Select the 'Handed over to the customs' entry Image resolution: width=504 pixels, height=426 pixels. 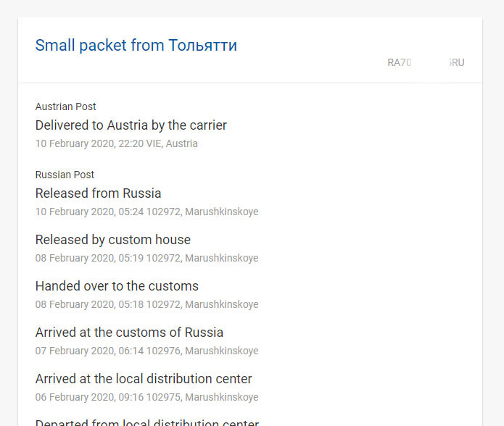tap(117, 286)
